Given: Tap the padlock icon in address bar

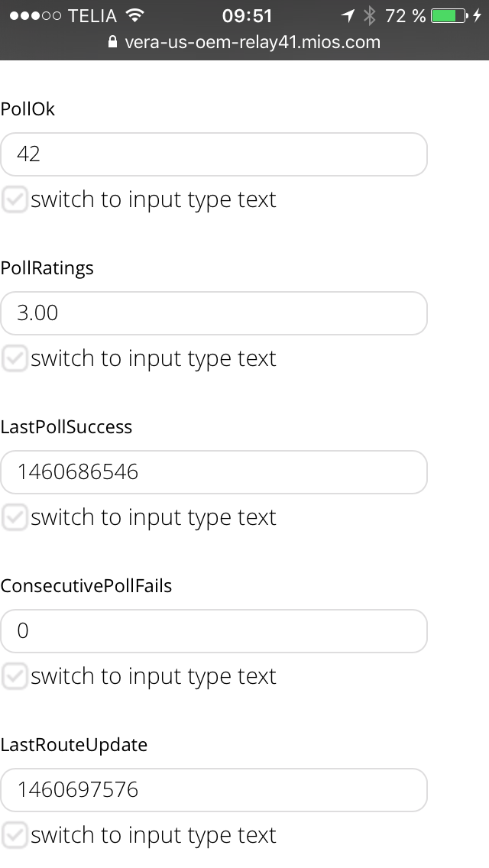Looking at the screenshot, I should pyautogui.click(x=114, y=42).
